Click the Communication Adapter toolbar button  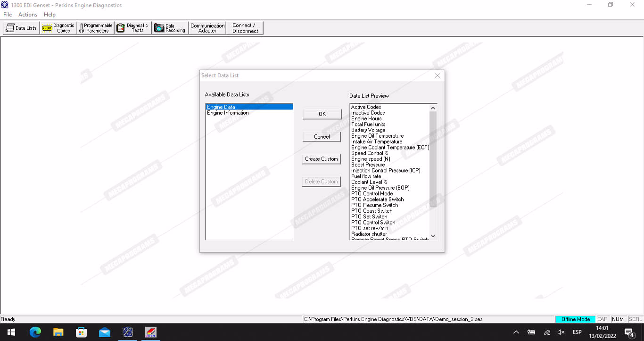[x=207, y=28]
